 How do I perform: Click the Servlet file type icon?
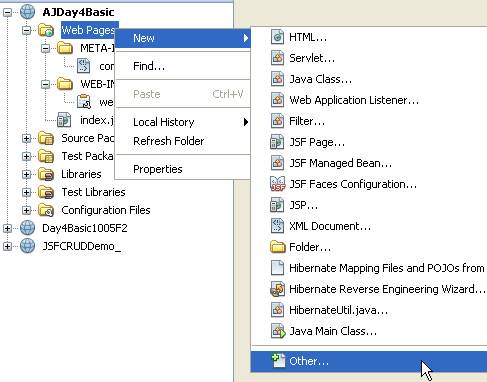(x=277, y=58)
